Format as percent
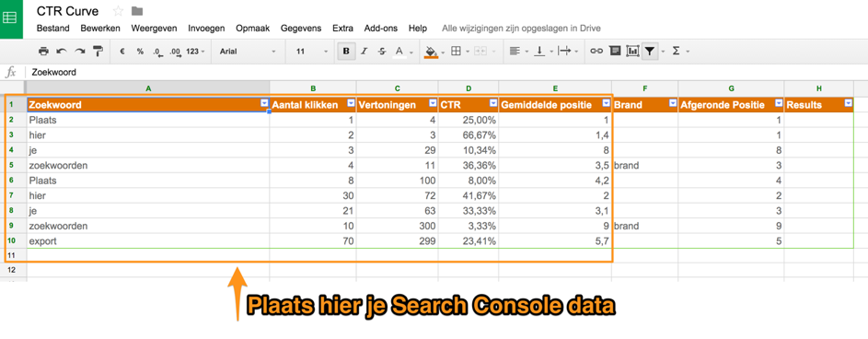Screen dimensions: 868x339 140,52
